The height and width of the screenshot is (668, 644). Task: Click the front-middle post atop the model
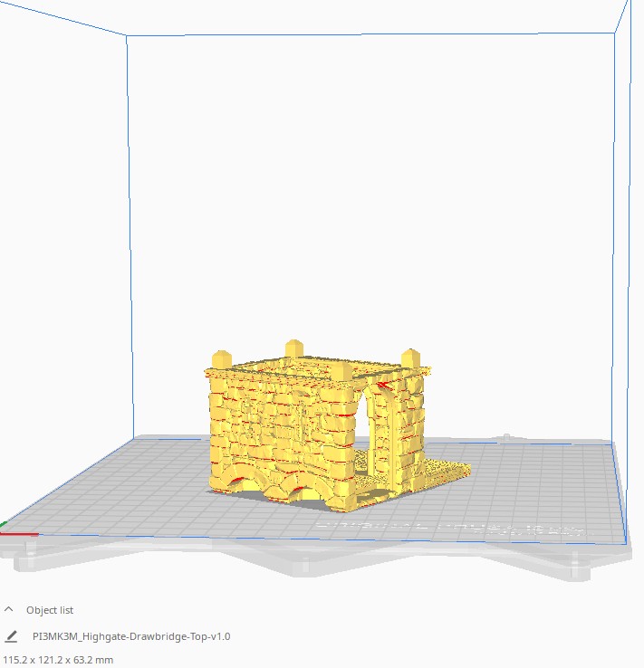click(x=341, y=372)
